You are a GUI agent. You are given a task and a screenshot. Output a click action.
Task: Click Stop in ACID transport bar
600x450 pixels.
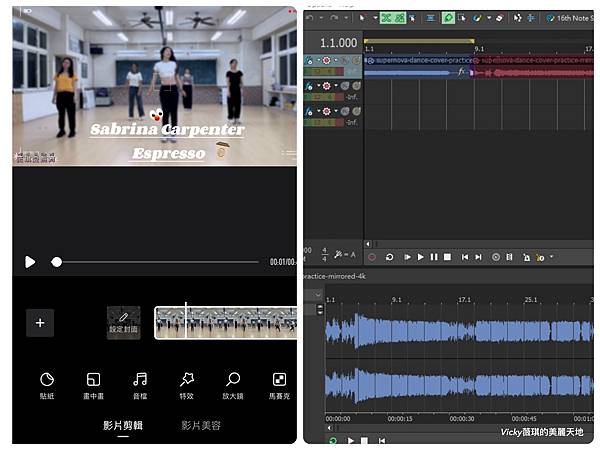coord(447,257)
